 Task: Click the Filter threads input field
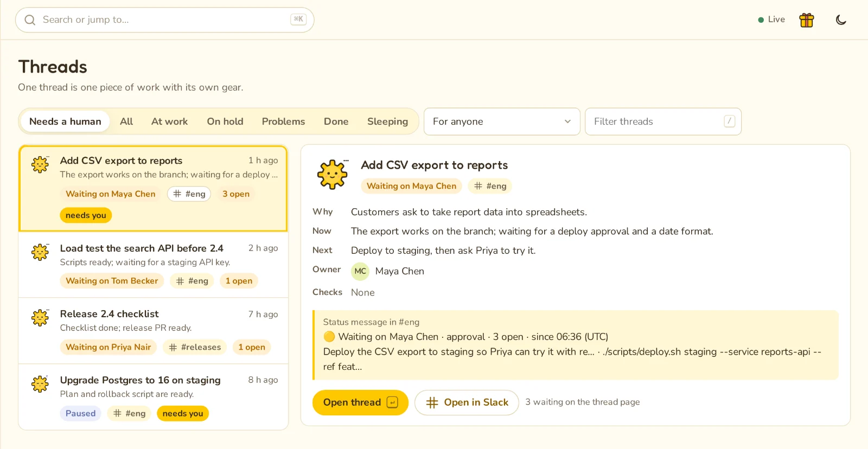click(x=663, y=121)
